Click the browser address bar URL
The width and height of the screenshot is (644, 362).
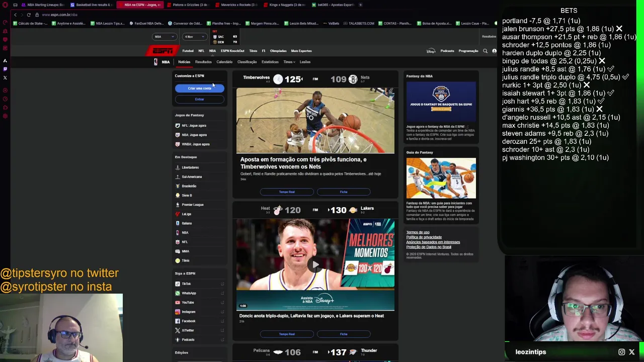point(60,15)
